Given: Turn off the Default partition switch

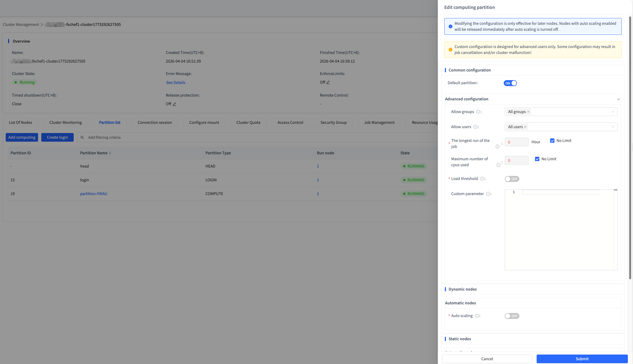Looking at the screenshot, I should click(510, 83).
